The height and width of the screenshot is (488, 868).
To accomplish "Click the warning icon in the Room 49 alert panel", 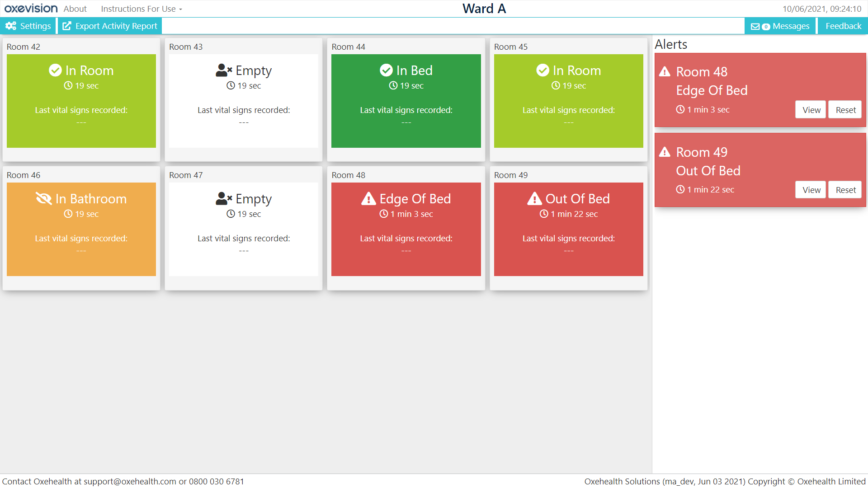I will pos(665,152).
